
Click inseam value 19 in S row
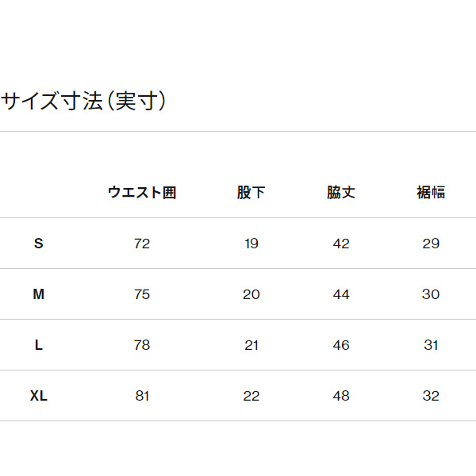251,244
